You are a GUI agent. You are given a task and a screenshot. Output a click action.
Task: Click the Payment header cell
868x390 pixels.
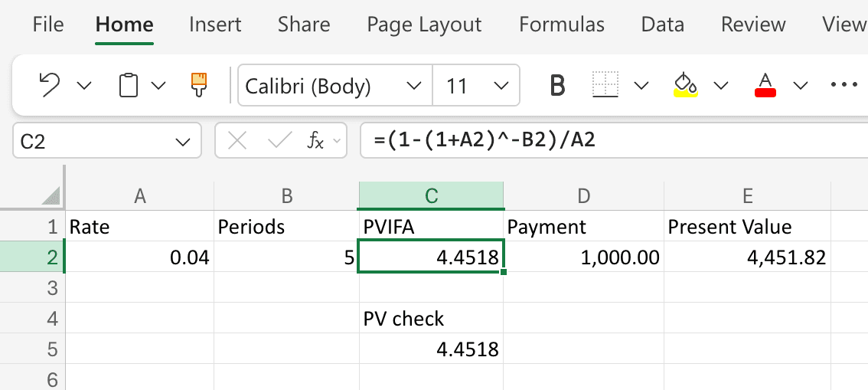[x=583, y=226]
